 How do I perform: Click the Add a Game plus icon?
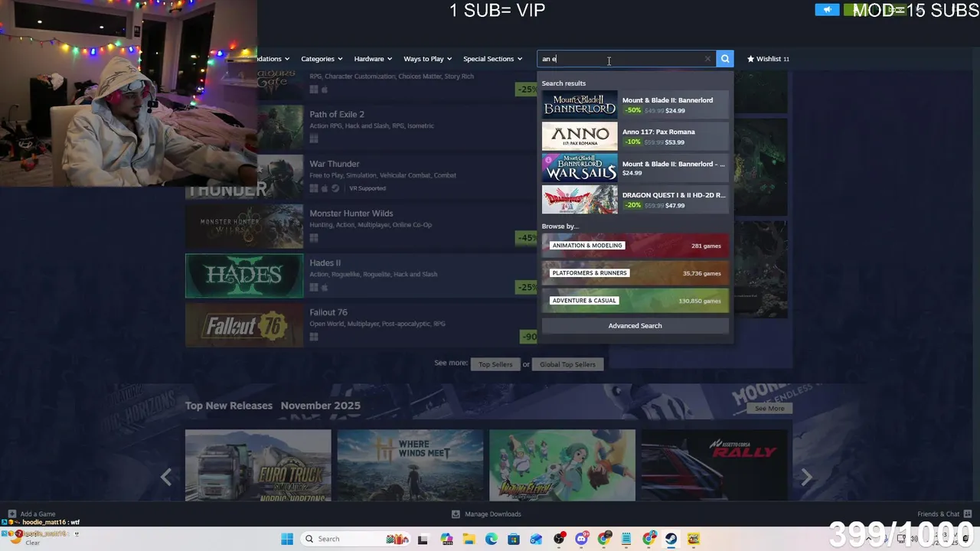click(x=12, y=514)
